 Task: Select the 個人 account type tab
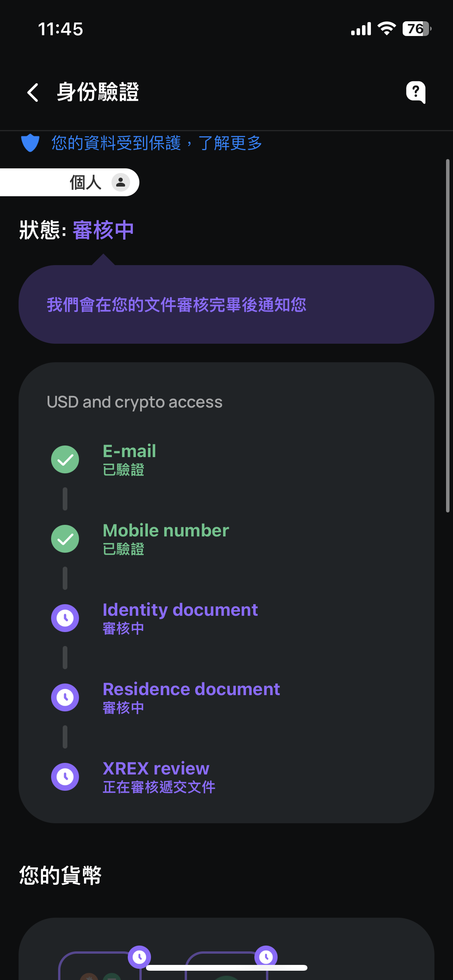point(85,182)
